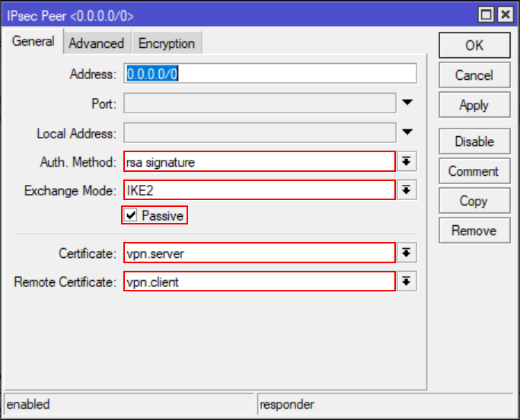
Task: Expand the Local Address field arrow
Action: [x=407, y=132]
